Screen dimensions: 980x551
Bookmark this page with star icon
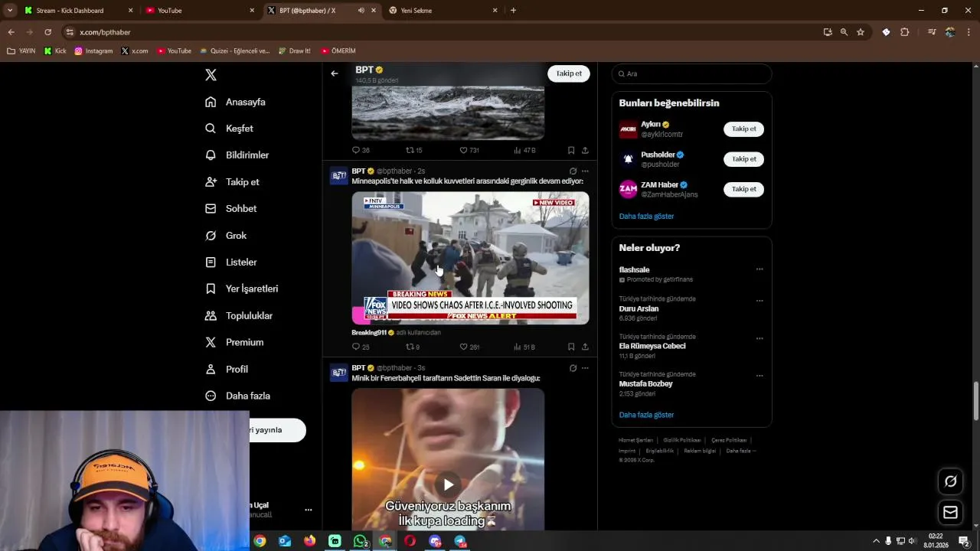(861, 32)
